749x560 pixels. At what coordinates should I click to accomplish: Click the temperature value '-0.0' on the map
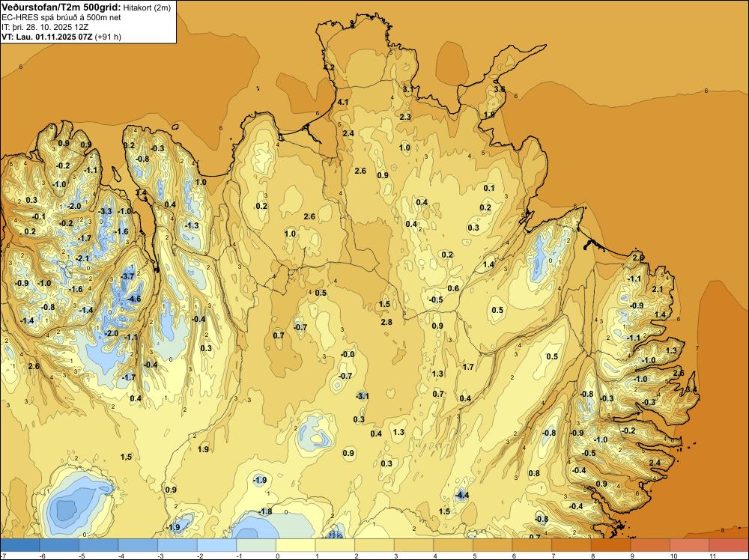click(x=348, y=354)
